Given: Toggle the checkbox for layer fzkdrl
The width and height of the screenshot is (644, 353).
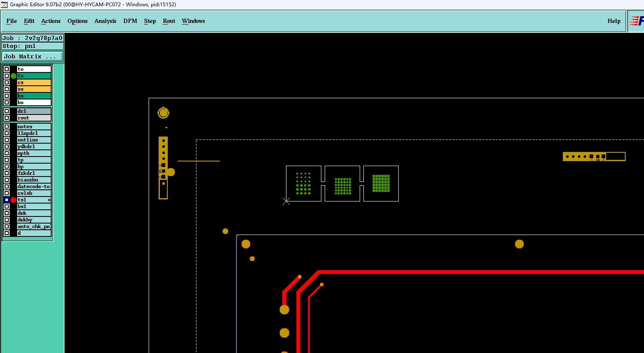Looking at the screenshot, I should coord(7,173).
